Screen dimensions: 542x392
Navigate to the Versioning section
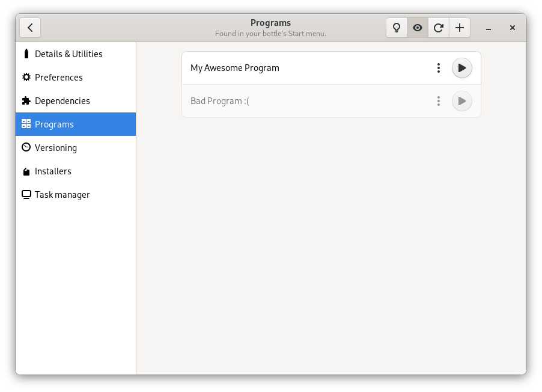(56, 147)
